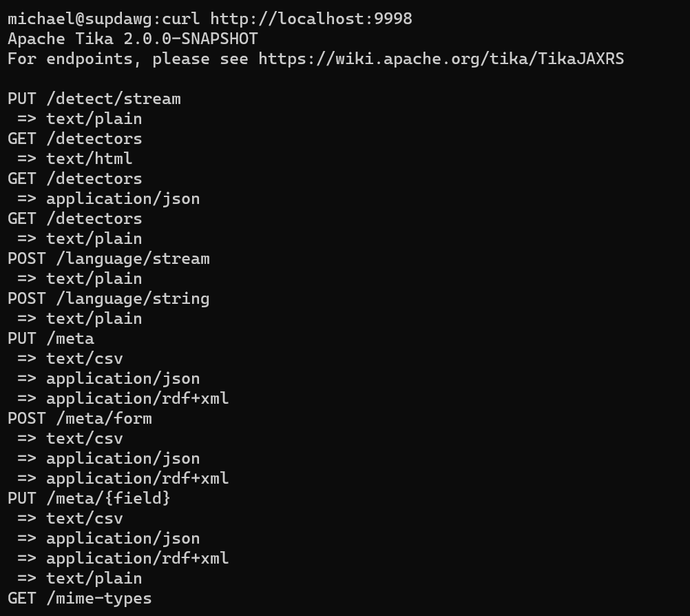Click application/json under the GET /detectors line
This screenshot has width=690, height=616.
pos(123,198)
